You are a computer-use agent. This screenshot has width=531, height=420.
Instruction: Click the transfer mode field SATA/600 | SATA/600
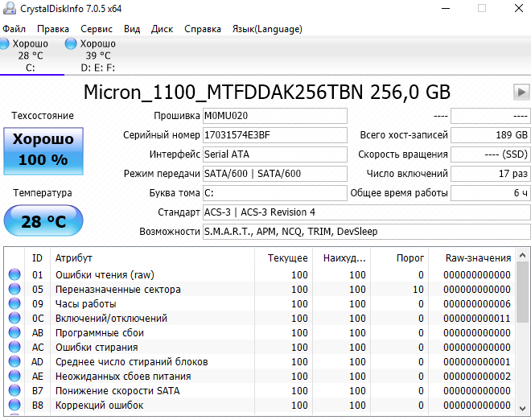point(275,174)
